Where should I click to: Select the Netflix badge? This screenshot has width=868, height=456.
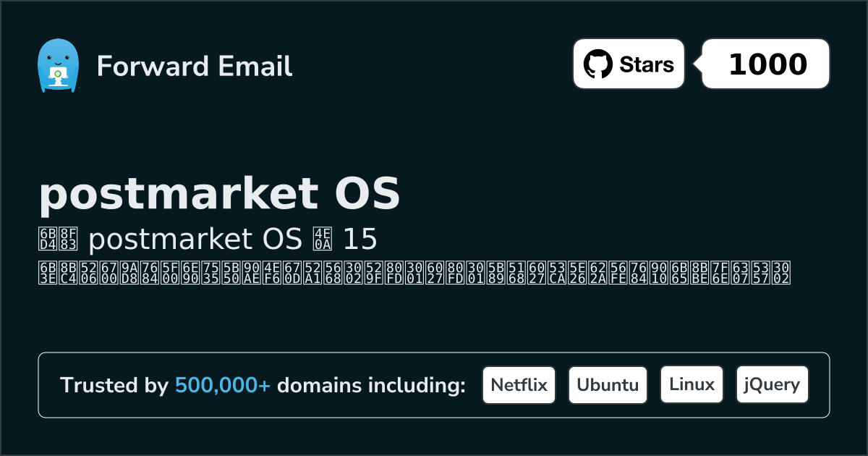[x=519, y=385]
